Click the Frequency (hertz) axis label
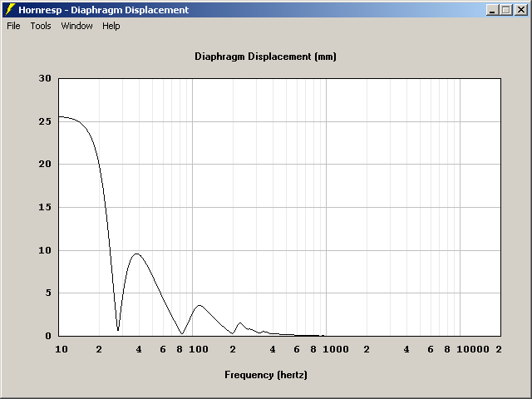532x399 pixels. coord(266,375)
